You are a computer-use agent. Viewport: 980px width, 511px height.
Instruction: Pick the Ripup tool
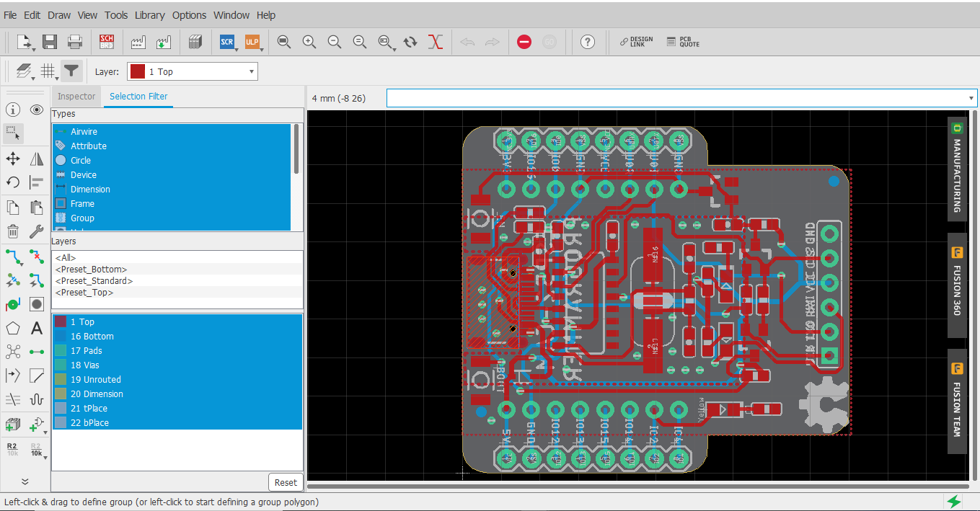pos(36,257)
